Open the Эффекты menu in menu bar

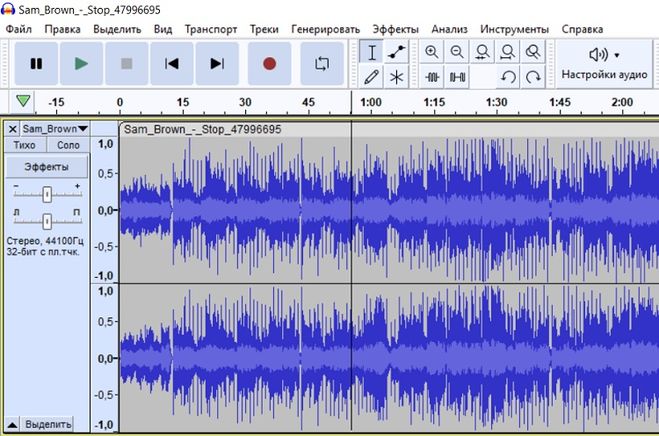tap(395, 29)
